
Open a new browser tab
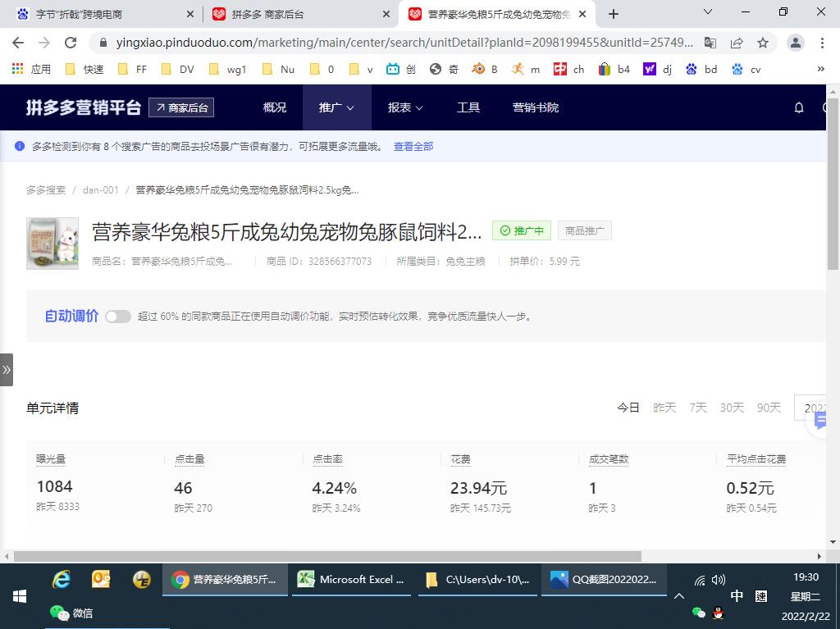[x=614, y=15]
